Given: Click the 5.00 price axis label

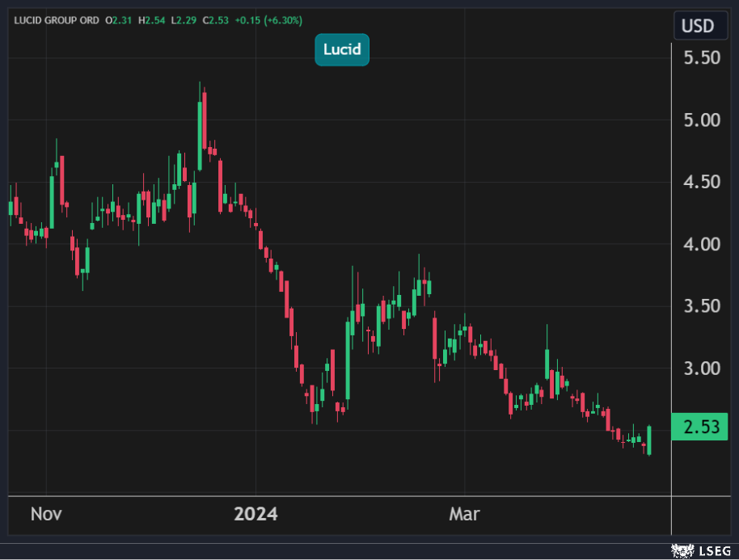Looking at the screenshot, I should tap(700, 120).
